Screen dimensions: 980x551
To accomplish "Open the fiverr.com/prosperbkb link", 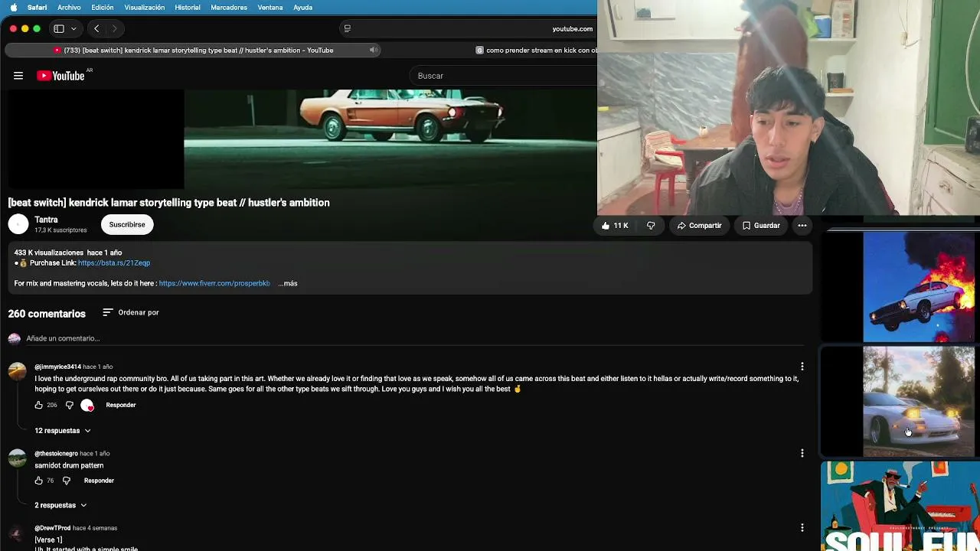I will [214, 284].
